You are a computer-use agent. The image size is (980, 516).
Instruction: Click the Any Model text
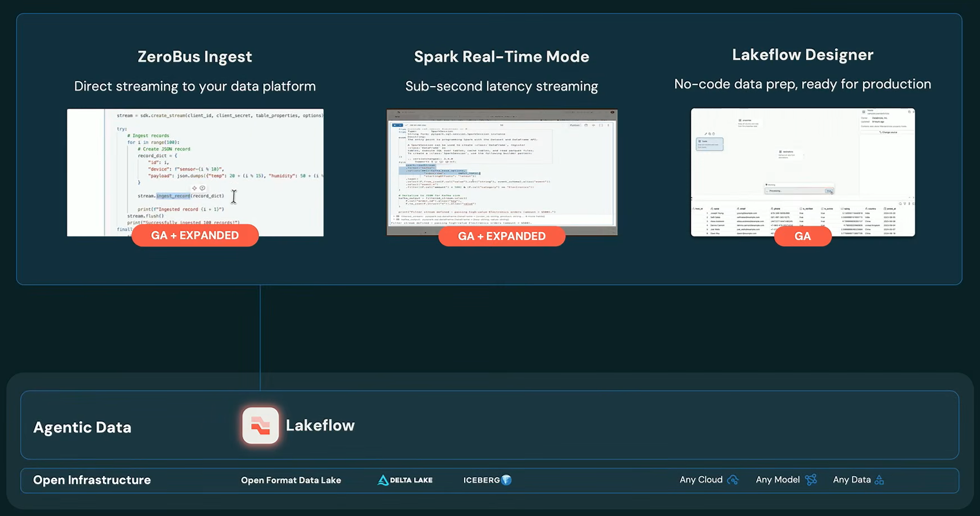778,480
